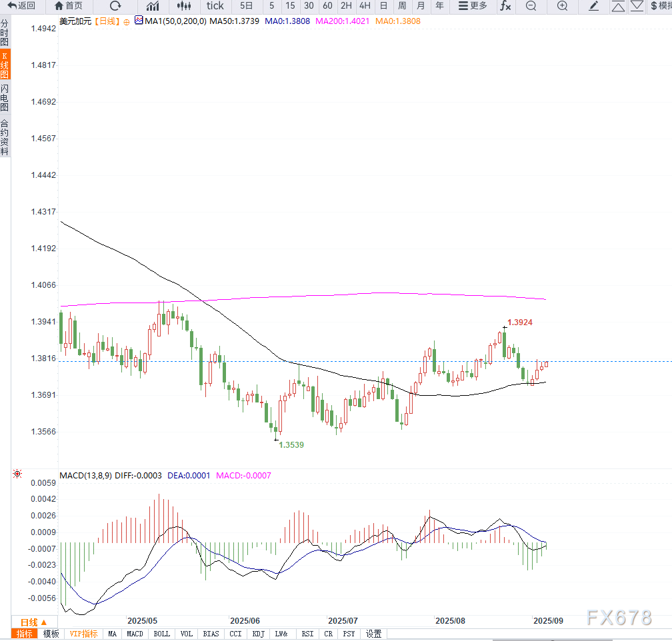Open the 更多 more menu
This screenshot has height=641, width=672.
[x=473, y=6]
